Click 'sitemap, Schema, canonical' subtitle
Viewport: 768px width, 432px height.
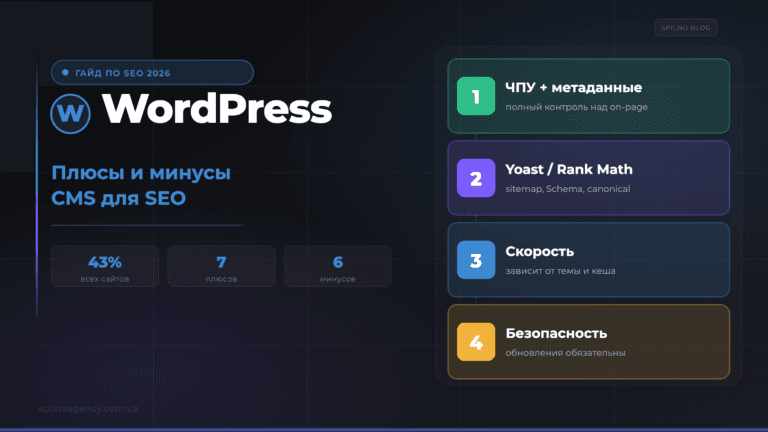pyautogui.click(x=568, y=189)
